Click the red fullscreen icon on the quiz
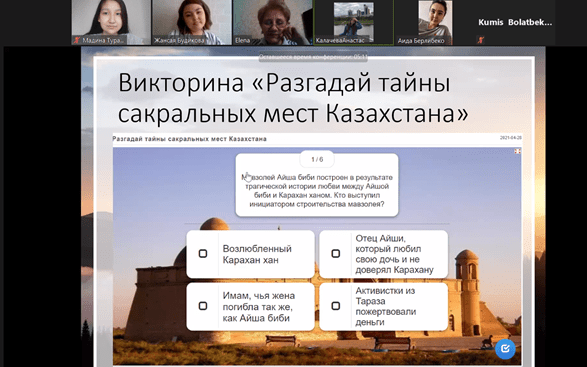 (517, 151)
